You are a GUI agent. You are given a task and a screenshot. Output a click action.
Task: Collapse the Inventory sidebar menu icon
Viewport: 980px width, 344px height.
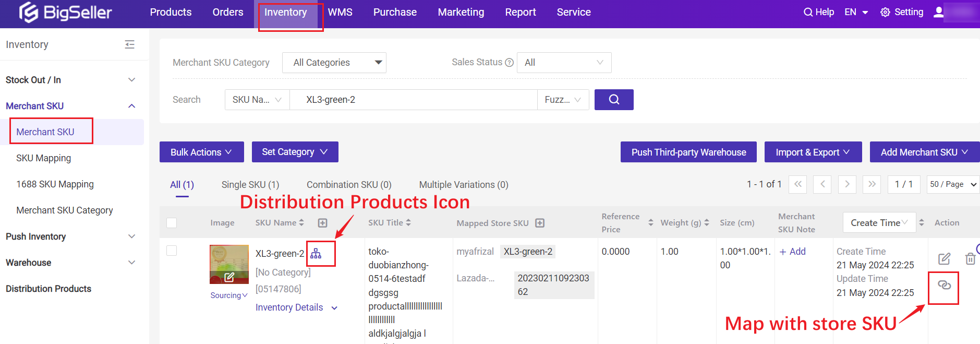click(x=130, y=45)
